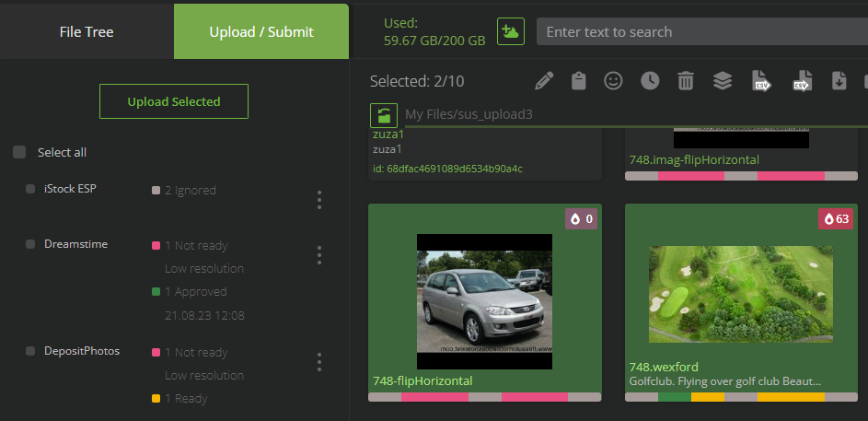Select the golf course aerial thumbnail
The height and width of the screenshot is (421, 868).
pyautogui.click(x=741, y=294)
